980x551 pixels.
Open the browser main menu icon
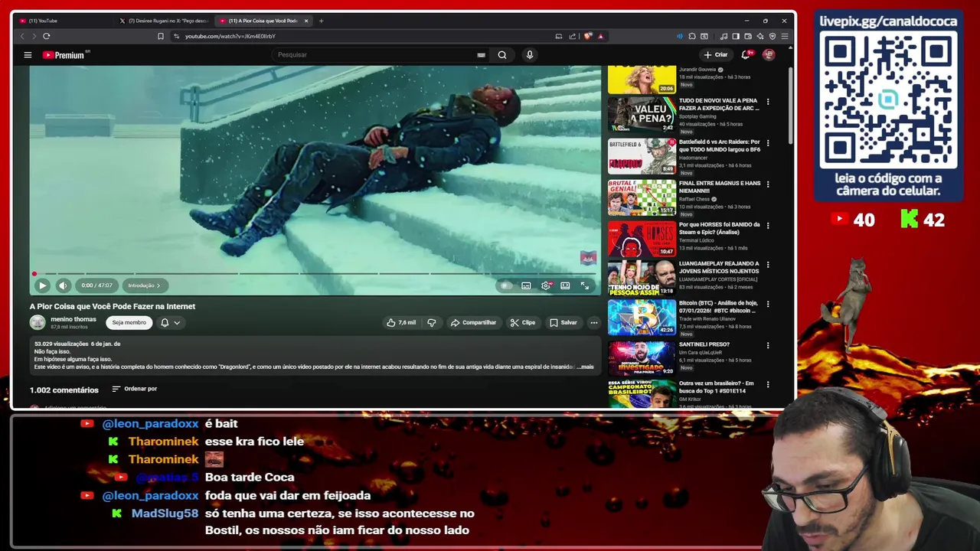point(785,36)
